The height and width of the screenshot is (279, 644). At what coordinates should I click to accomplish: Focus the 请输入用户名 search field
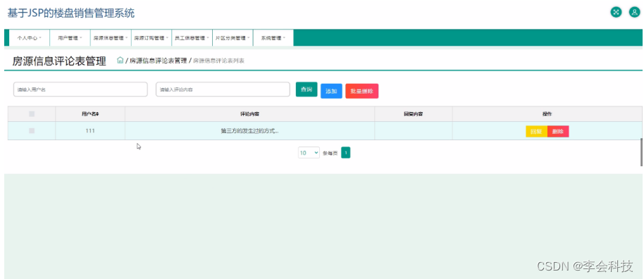(x=80, y=89)
